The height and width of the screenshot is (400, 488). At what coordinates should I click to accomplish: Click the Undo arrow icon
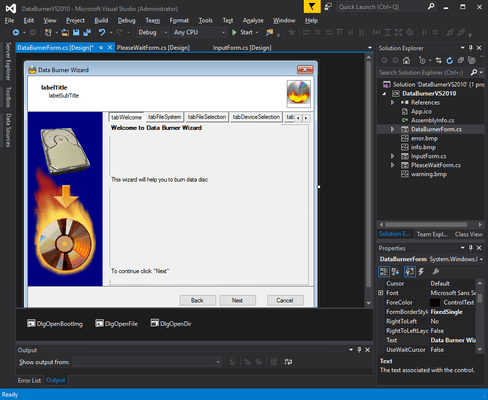click(102, 32)
